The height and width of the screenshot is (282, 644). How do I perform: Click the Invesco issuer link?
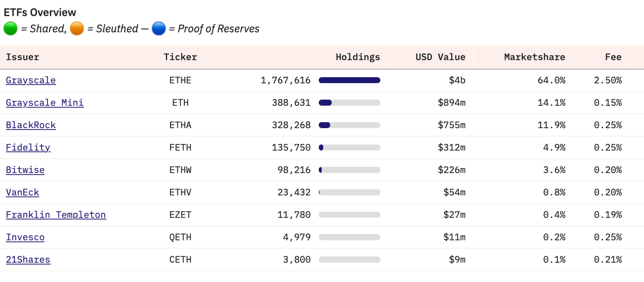click(25, 237)
